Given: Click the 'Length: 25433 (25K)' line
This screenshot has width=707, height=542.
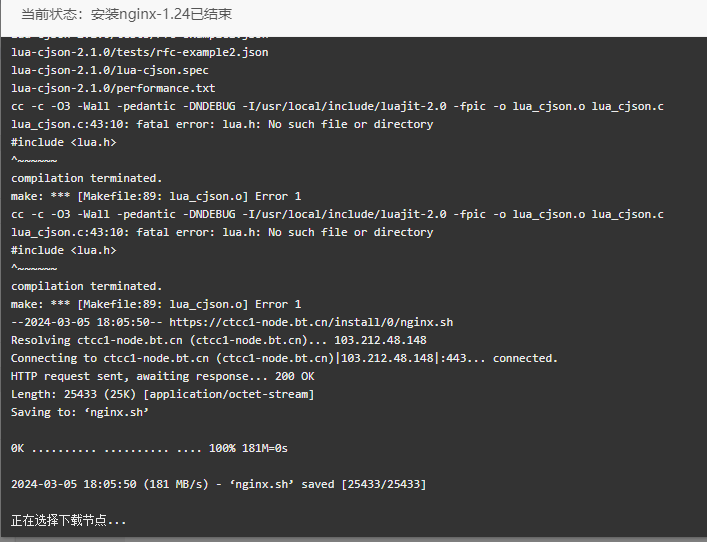Looking at the screenshot, I should (x=163, y=395).
